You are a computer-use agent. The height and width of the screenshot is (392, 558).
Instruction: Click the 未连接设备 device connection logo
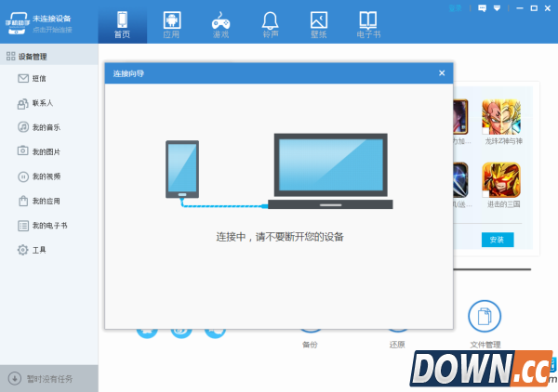pyautogui.click(x=17, y=23)
